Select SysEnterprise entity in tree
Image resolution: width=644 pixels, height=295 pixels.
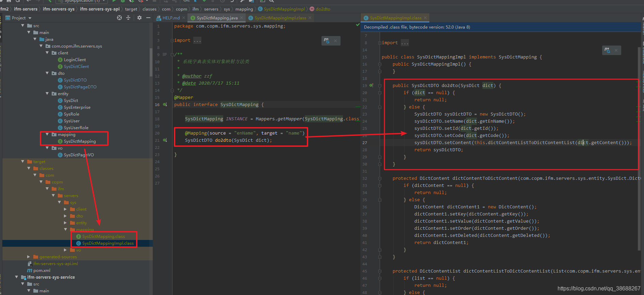point(77,107)
